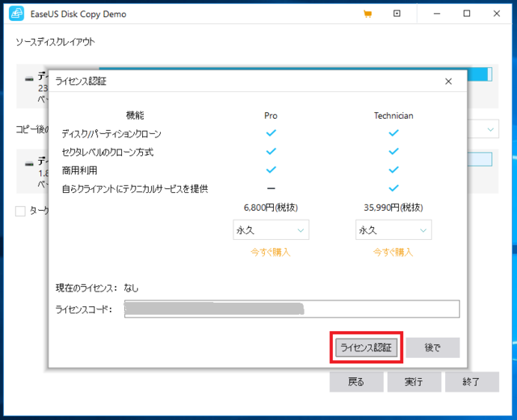Click the ソースディスクレイアウト heading
Screen dimensions: 517x420
pos(55,42)
